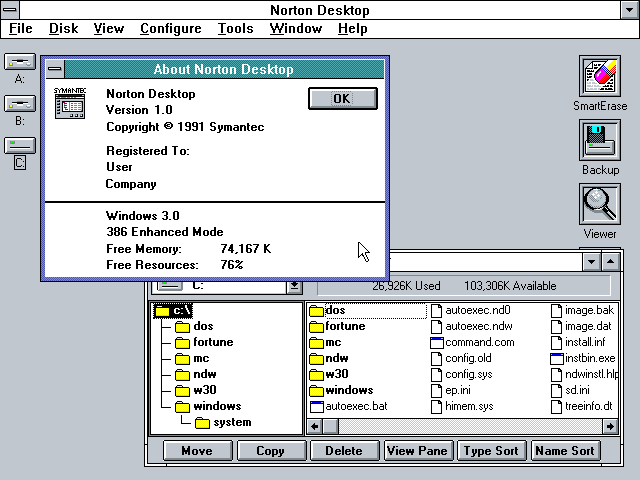Click OK to close About dialog
The image size is (640, 480).
point(342,98)
